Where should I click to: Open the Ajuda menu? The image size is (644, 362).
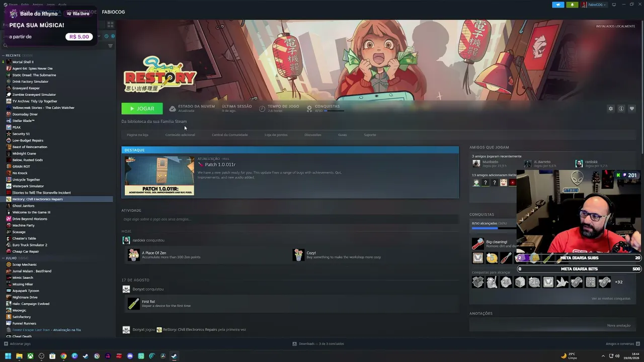62,5
